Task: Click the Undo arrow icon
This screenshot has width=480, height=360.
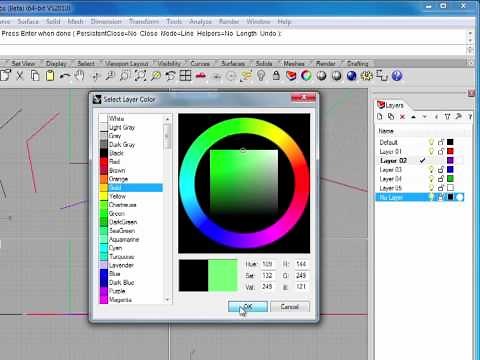Action: pyautogui.click(x=65, y=76)
